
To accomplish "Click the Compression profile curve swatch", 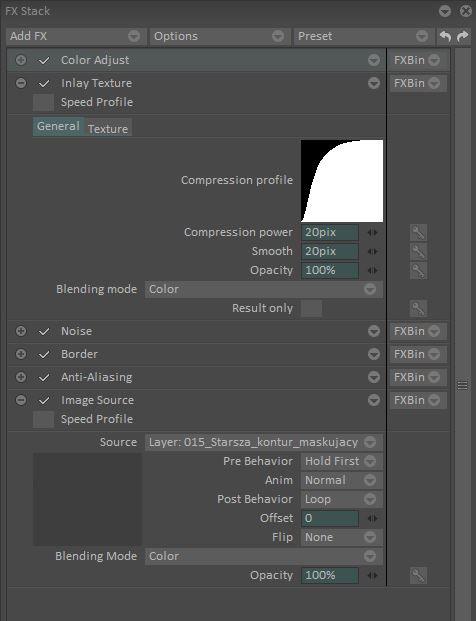I will [x=342, y=181].
